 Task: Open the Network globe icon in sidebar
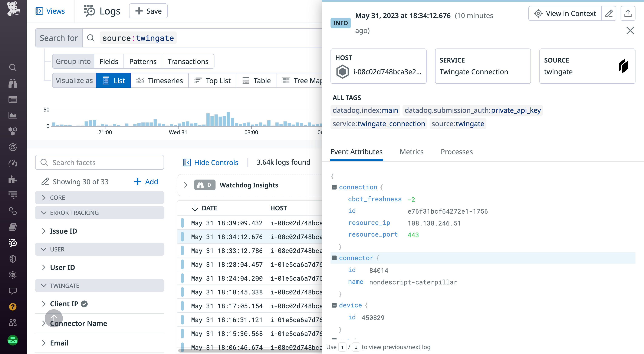point(13,275)
